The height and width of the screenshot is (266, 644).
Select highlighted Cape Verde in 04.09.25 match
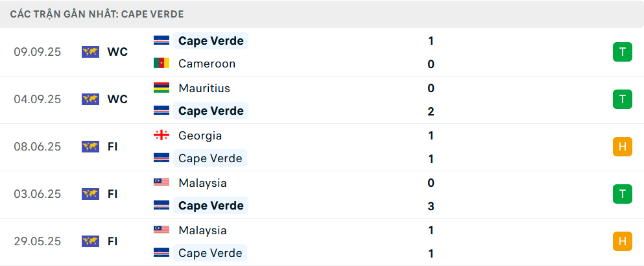pyautogui.click(x=211, y=111)
